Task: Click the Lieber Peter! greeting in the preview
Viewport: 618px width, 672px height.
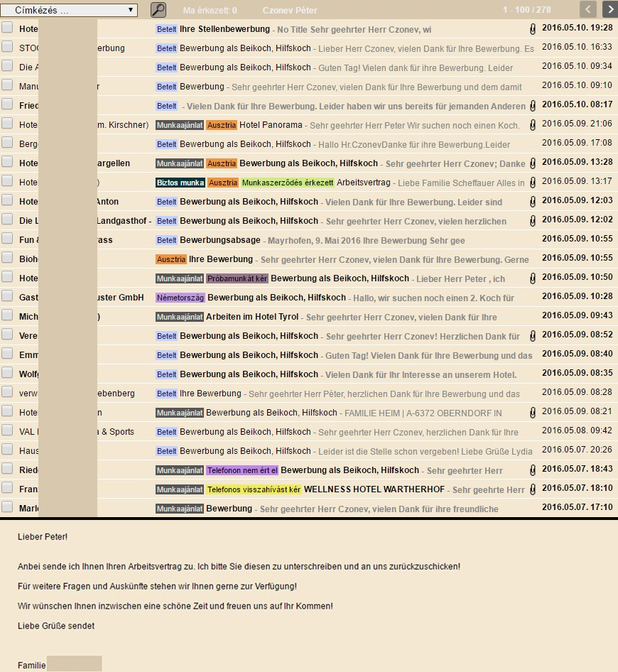Action: [43, 536]
